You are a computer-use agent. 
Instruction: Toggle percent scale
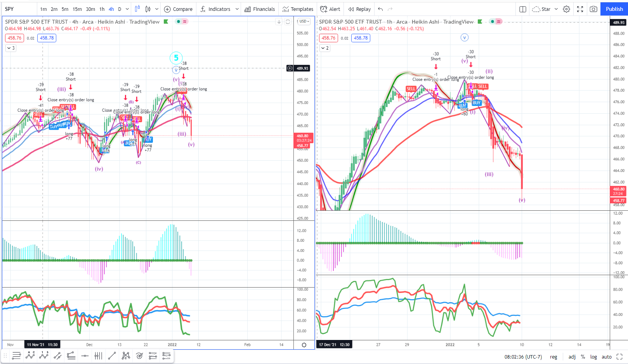click(583, 357)
